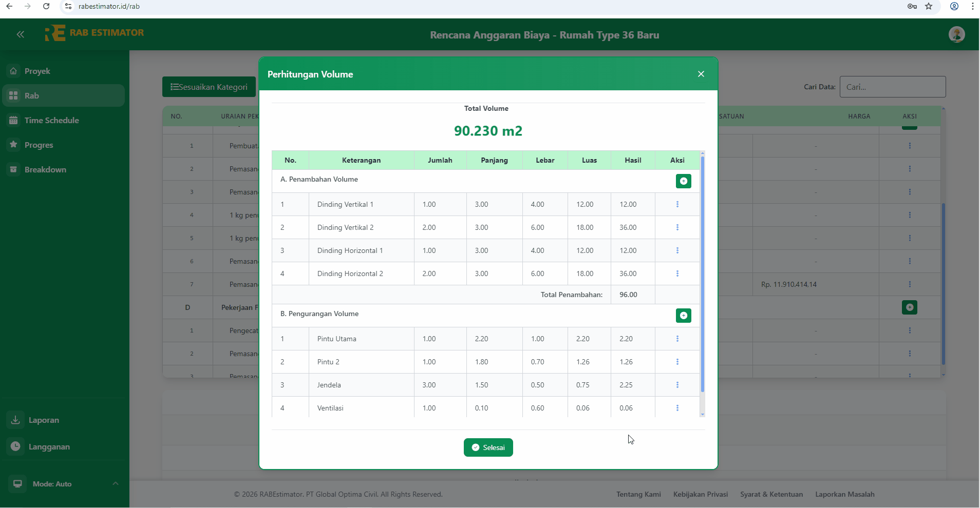Click the three-dot icon for Jendela
This screenshot has width=980, height=508.
click(677, 385)
